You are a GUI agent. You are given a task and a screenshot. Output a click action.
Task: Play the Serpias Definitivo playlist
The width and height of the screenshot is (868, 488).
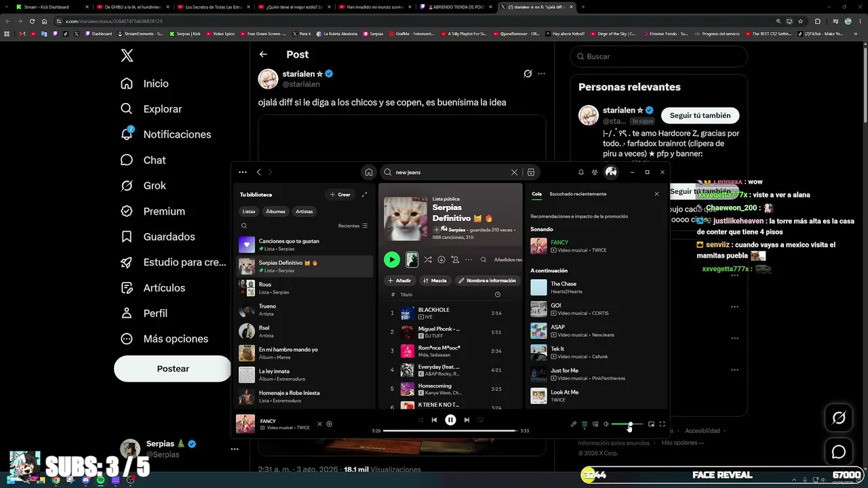(x=392, y=260)
